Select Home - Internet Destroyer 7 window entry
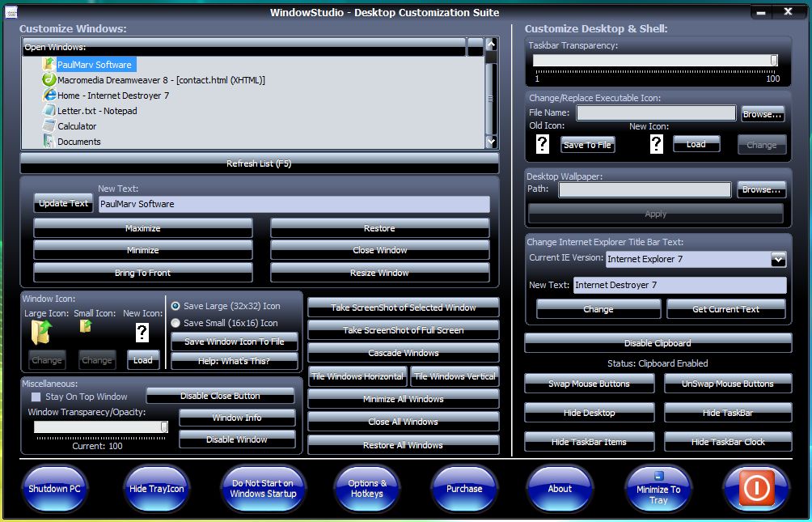This screenshot has width=812, height=522. [x=112, y=95]
